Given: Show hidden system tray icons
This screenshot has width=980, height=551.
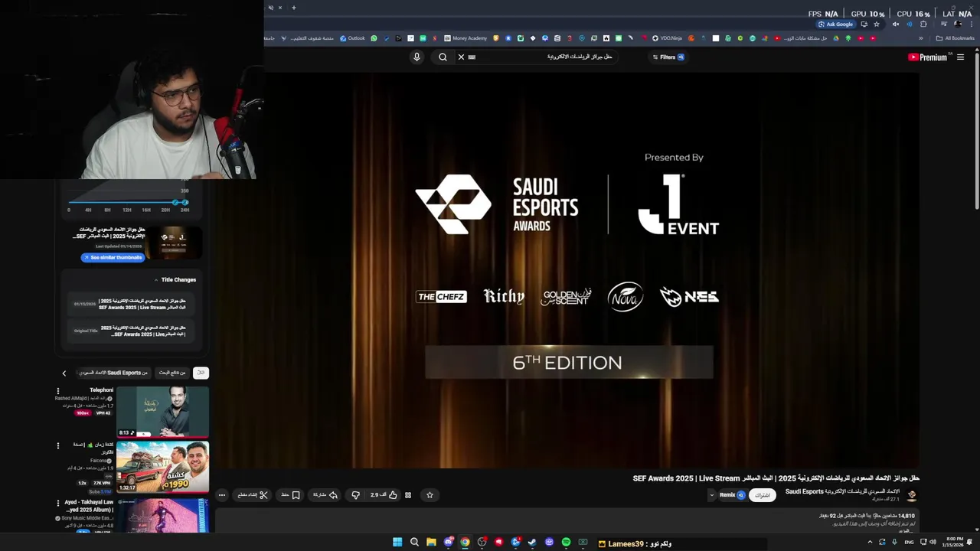Looking at the screenshot, I should point(870,543).
